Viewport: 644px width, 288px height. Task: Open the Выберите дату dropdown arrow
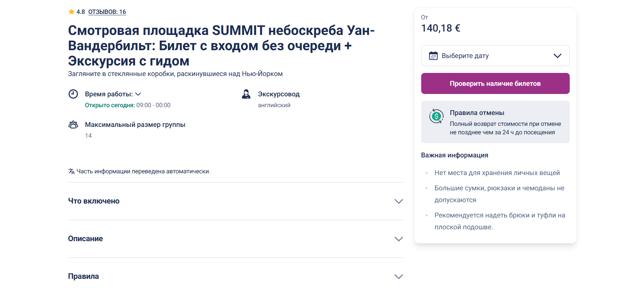[x=557, y=56]
